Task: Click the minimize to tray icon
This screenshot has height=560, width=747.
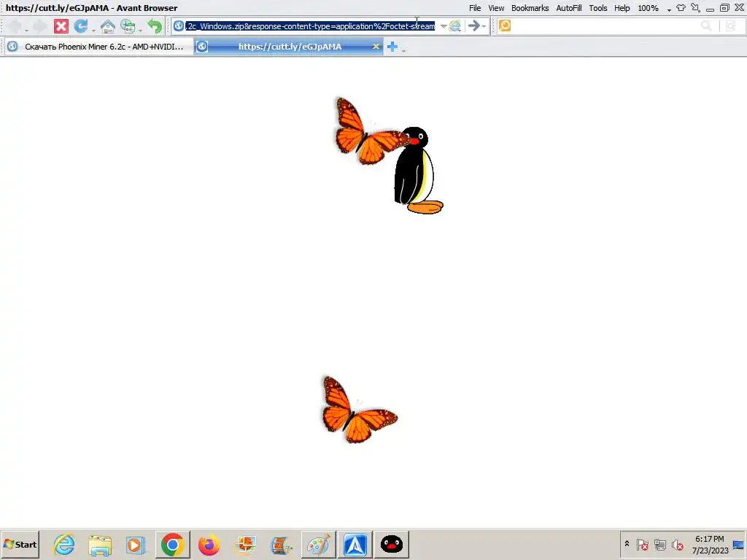Action: point(695,7)
